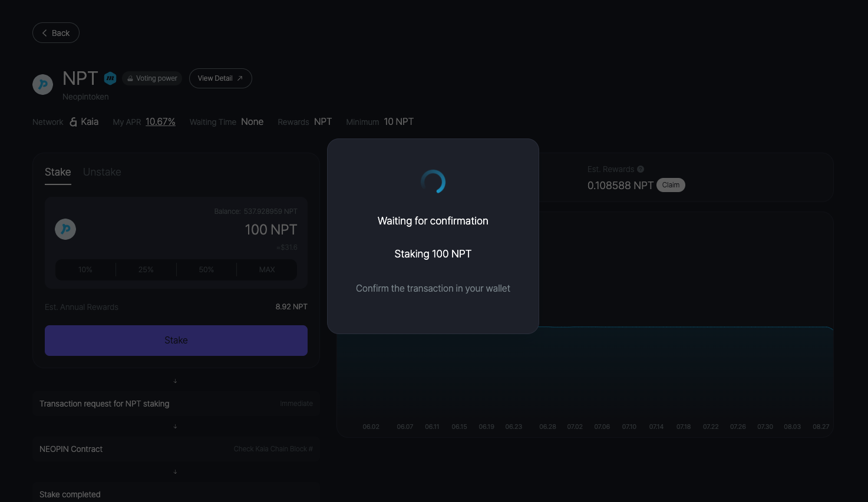Open the Stake tab

point(58,172)
